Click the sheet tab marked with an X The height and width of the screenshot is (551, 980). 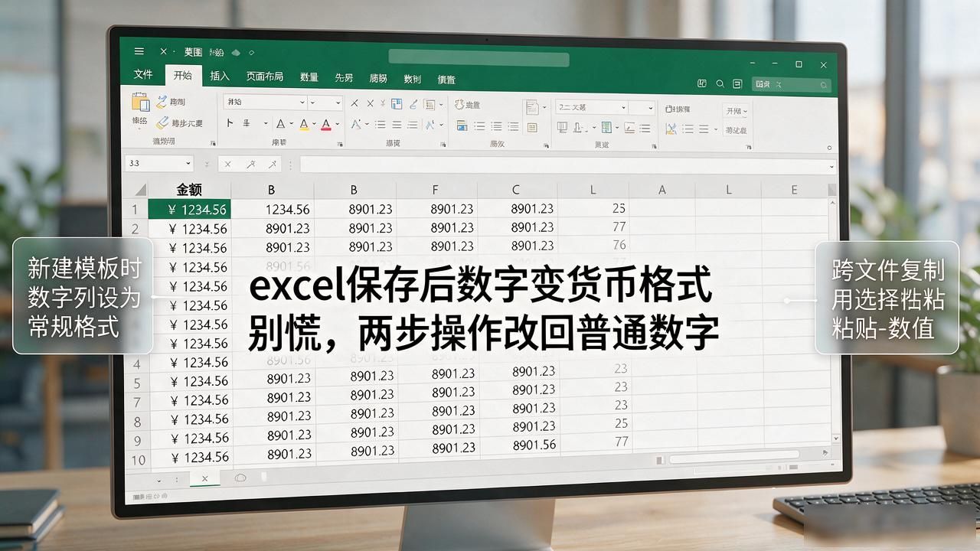tap(204, 479)
